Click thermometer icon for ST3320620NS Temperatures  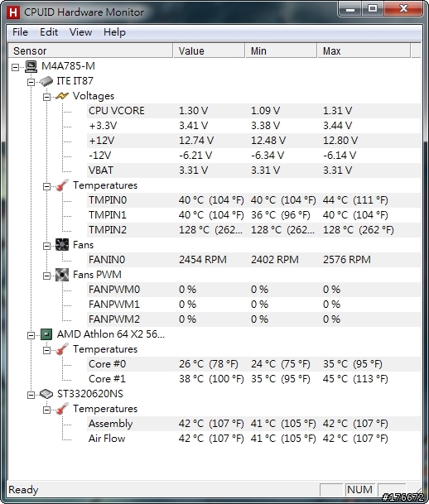tap(62, 409)
